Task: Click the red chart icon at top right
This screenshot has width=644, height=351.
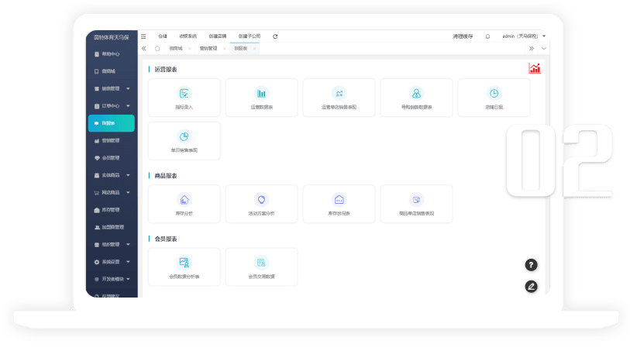Action: coord(535,69)
